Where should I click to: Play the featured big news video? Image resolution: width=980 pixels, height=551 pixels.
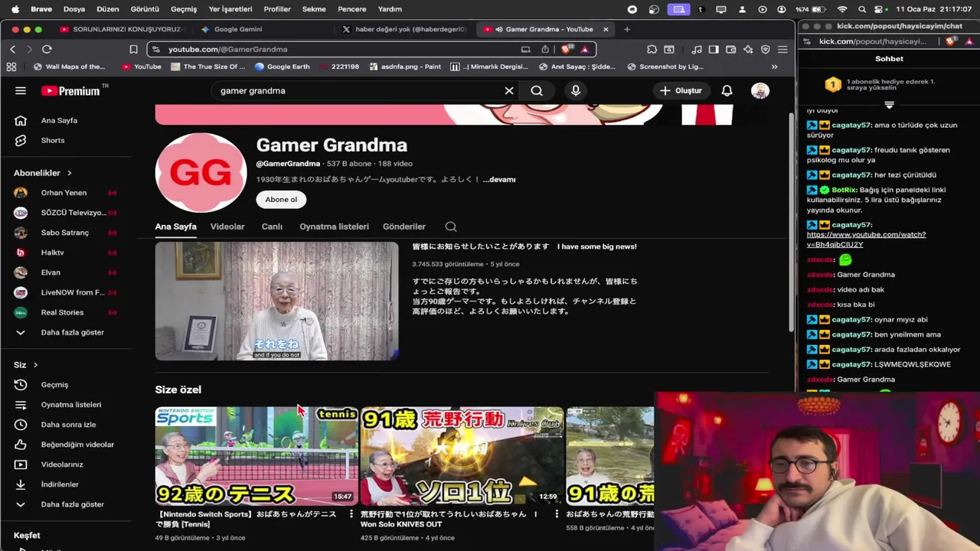(x=276, y=301)
